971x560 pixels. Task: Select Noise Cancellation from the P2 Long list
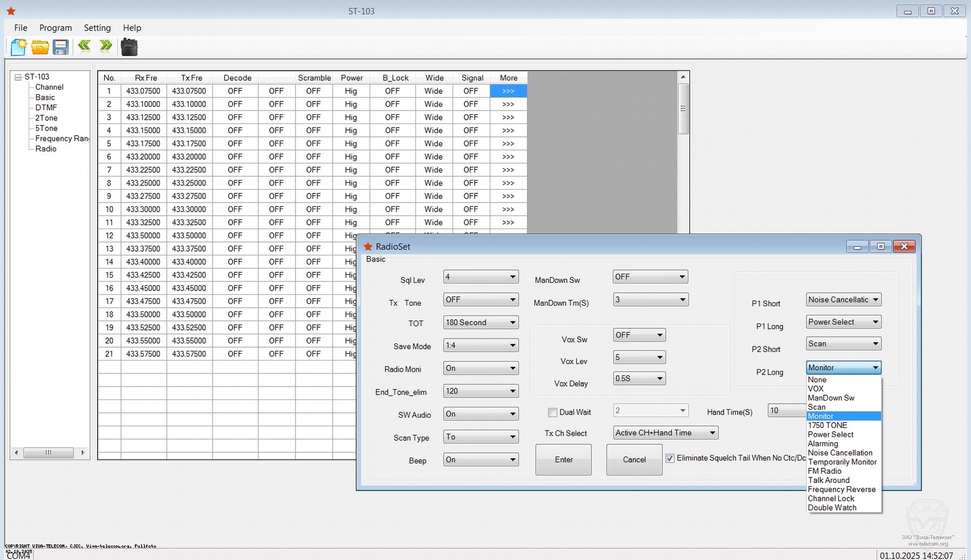[839, 453]
